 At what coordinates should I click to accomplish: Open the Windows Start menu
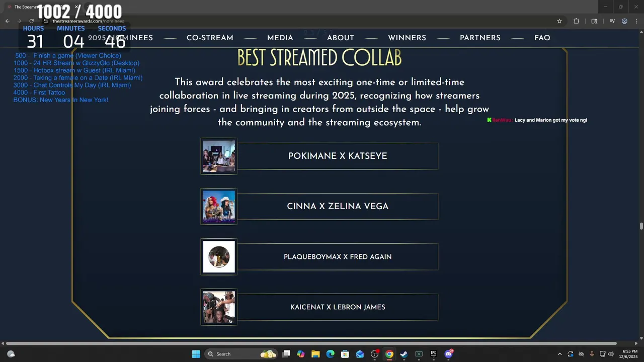(x=196, y=354)
